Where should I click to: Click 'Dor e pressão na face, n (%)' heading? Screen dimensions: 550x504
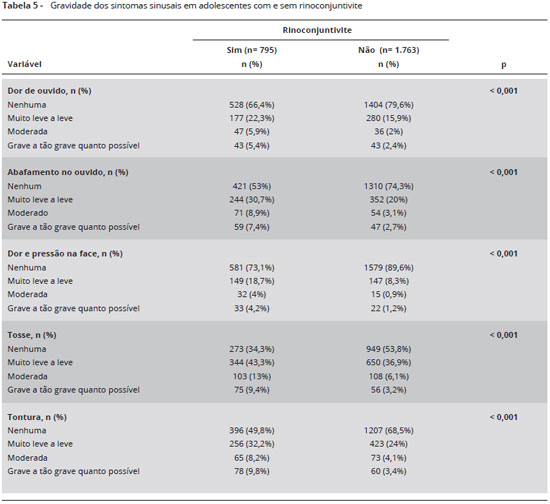(65, 254)
